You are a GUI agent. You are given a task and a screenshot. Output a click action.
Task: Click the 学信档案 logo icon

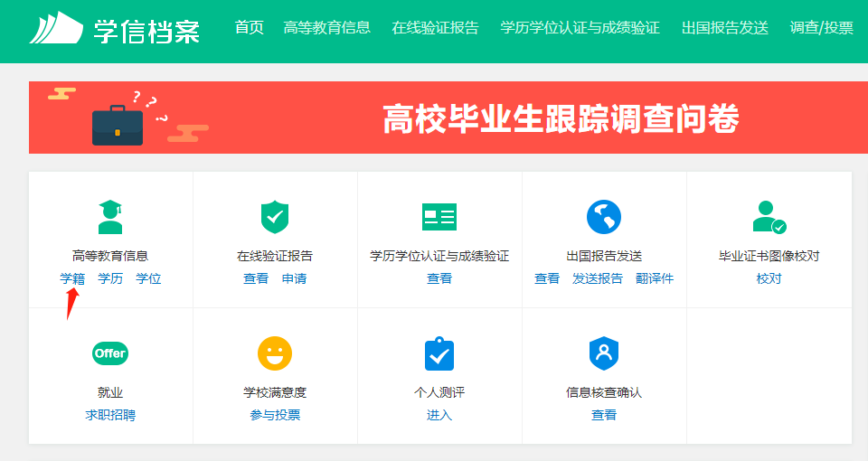click(56, 28)
